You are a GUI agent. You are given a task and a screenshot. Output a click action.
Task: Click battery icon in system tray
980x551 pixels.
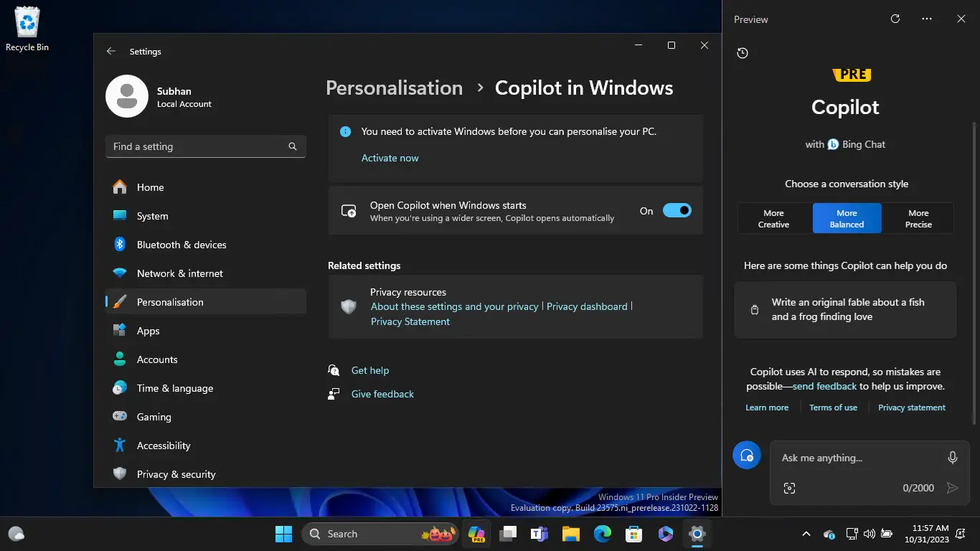tap(887, 534)
